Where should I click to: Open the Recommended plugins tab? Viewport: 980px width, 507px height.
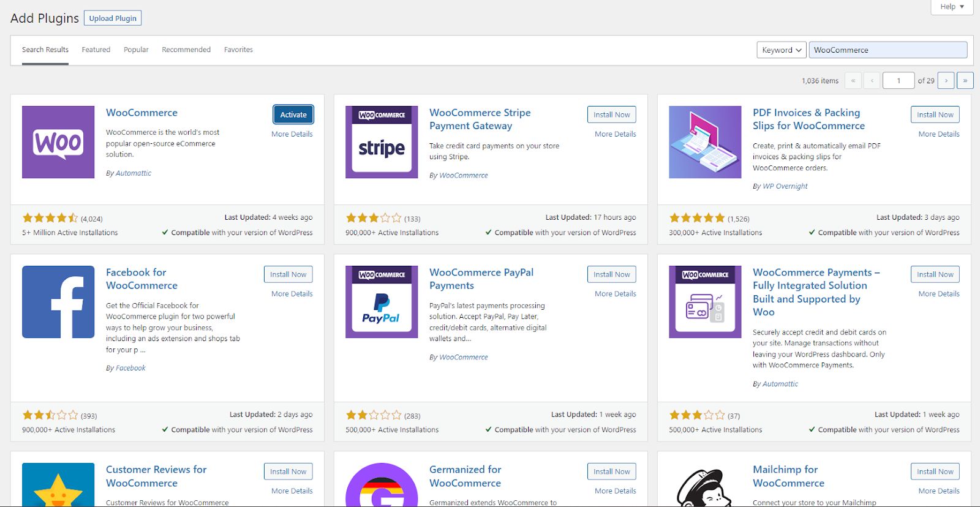186,50
